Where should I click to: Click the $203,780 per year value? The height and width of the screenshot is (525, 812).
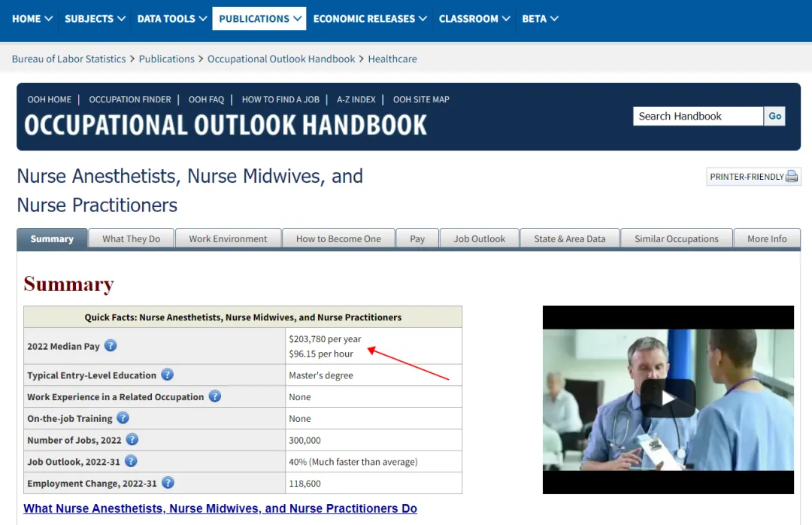(x=326, y=339)
